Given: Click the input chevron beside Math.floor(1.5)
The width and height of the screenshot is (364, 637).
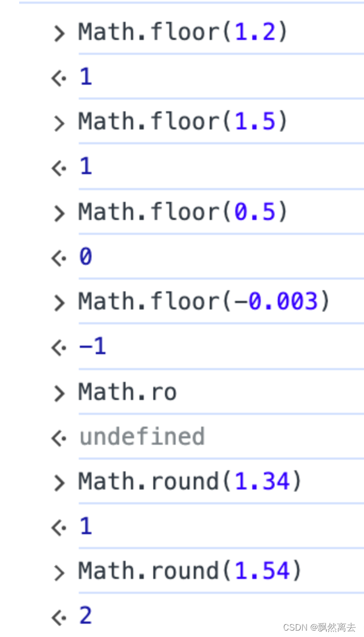Looking at the screenshot, I should pyautogui.click(x=59, y=123).
